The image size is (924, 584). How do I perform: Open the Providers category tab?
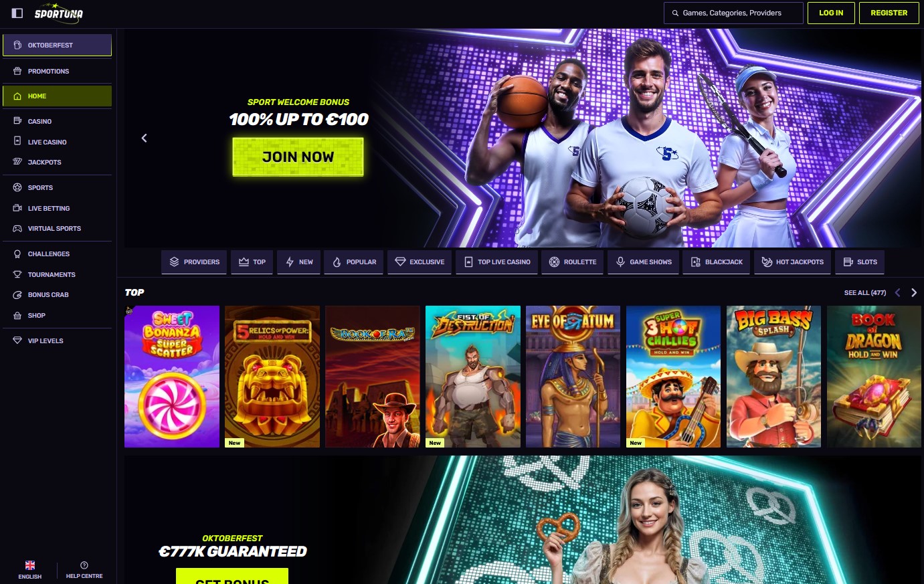coord(194,262)
